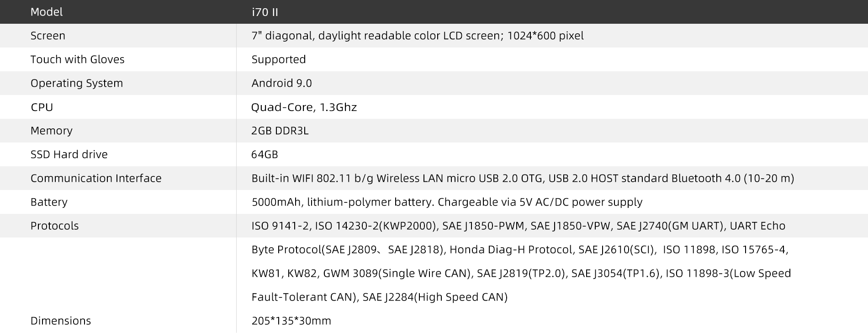Click the Memory row label
This screenshot has height=333, width=868.
[52, 131]
